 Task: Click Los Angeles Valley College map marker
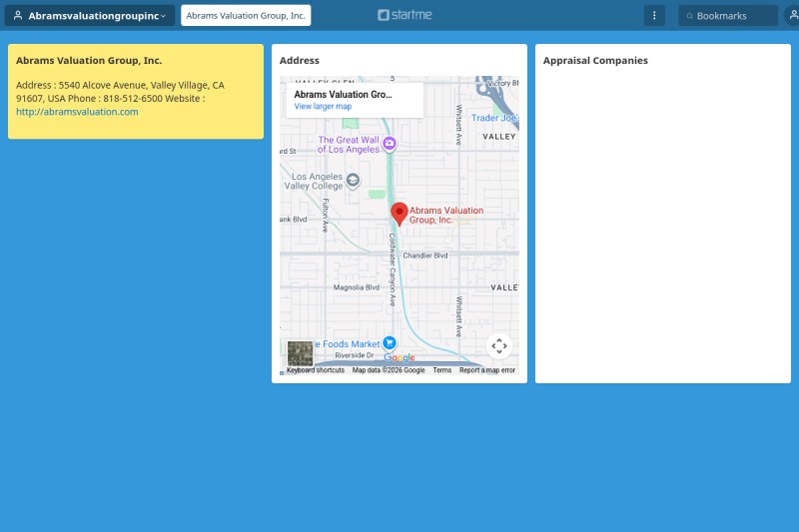353,181
